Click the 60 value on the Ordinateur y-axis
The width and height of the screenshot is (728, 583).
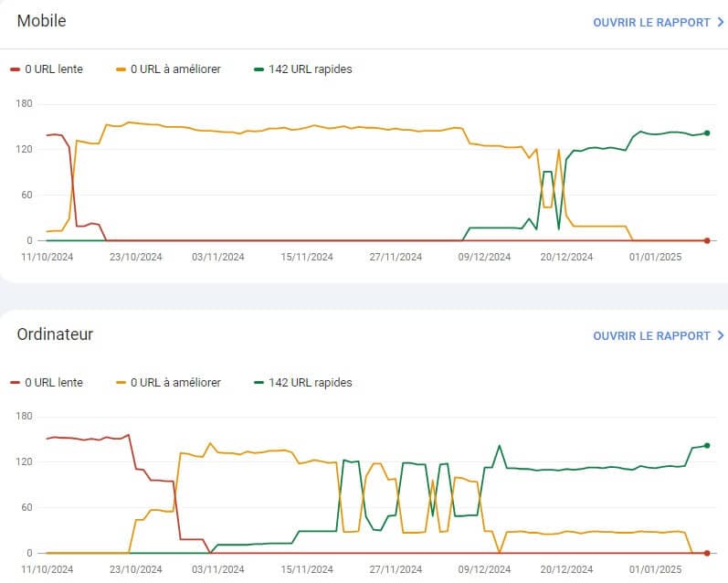coord(26,508)
